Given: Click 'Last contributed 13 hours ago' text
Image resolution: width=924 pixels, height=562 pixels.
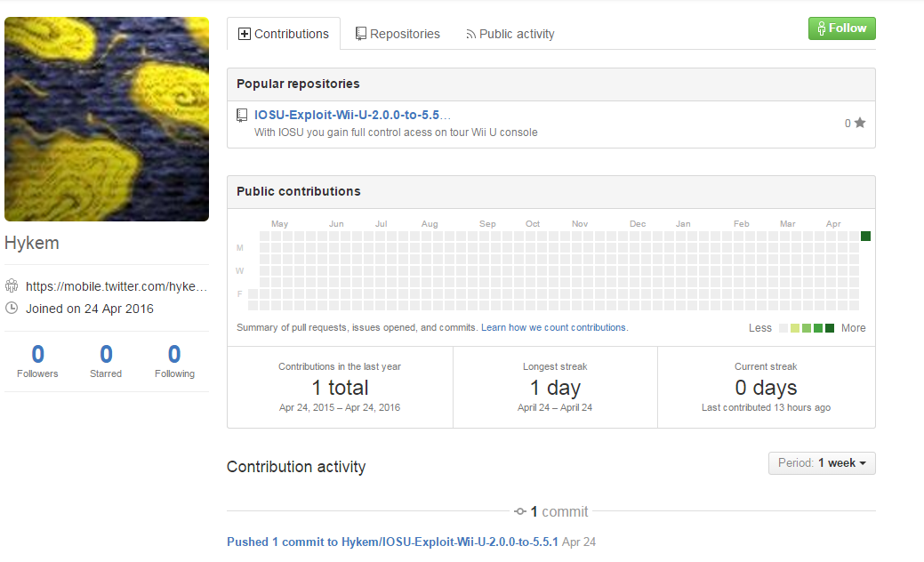Looking at the screenshot, I should (766, 407).
